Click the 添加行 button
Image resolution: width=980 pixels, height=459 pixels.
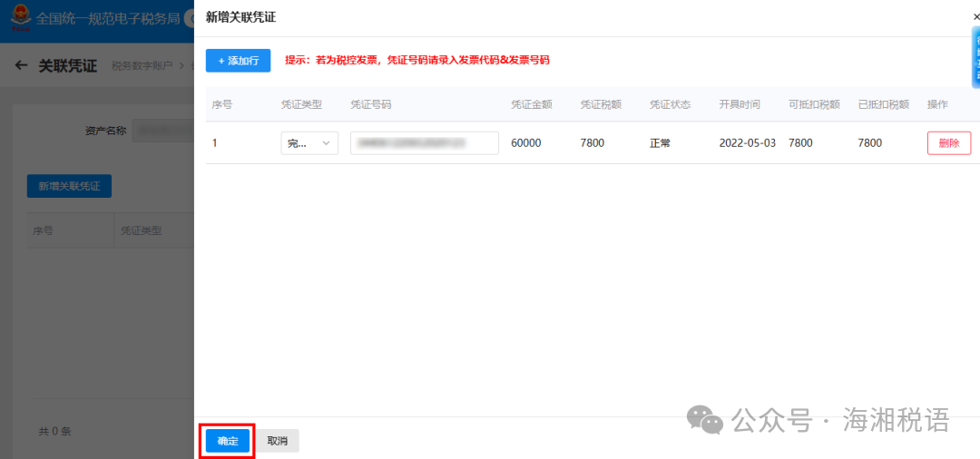click(x=238, y=61)
